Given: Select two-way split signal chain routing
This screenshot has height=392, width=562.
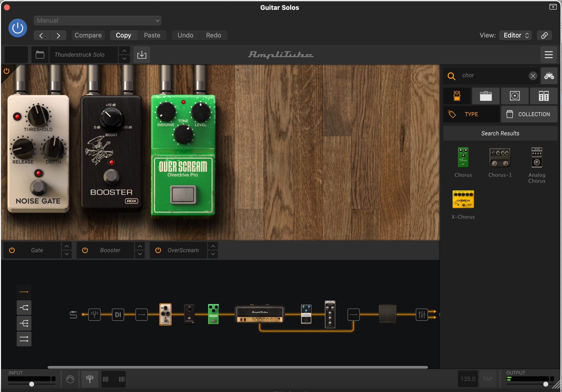Looking at the screenshot, I should pyautogui.click(x=24, y=307).
